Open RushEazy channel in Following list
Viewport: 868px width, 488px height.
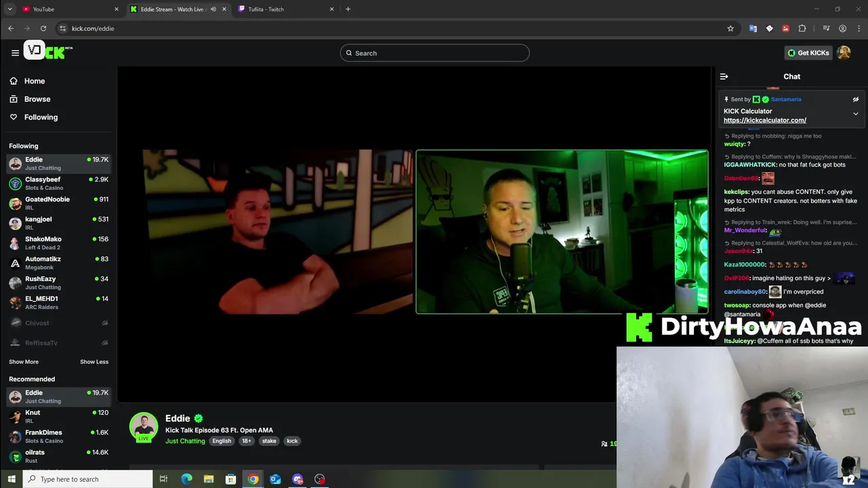(x=59, y=283)
